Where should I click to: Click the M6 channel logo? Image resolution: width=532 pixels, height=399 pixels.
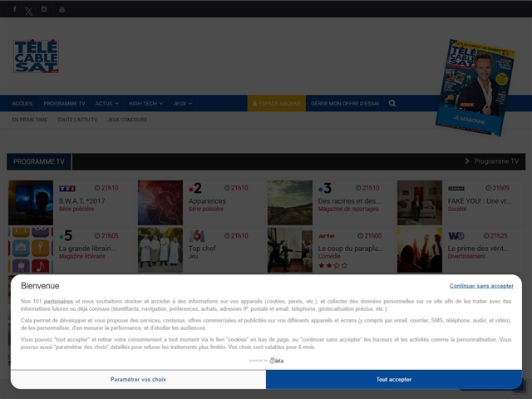[x=197, y=235]
